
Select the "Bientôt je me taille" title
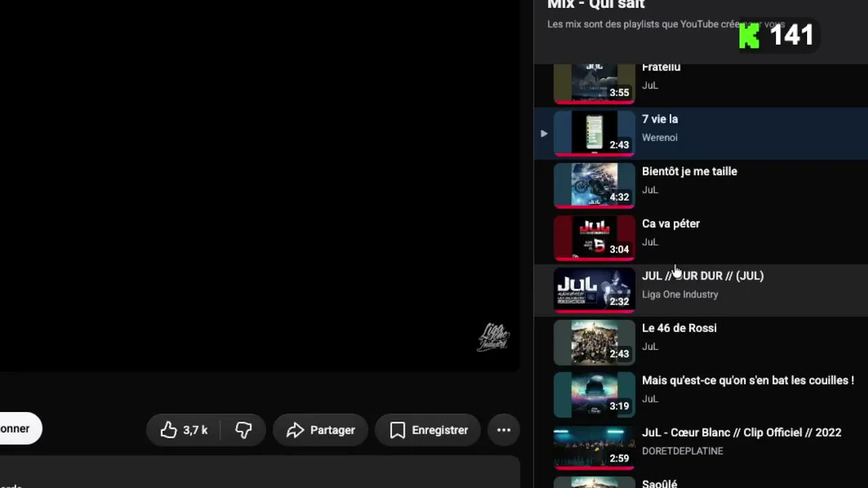click(690, 171)
